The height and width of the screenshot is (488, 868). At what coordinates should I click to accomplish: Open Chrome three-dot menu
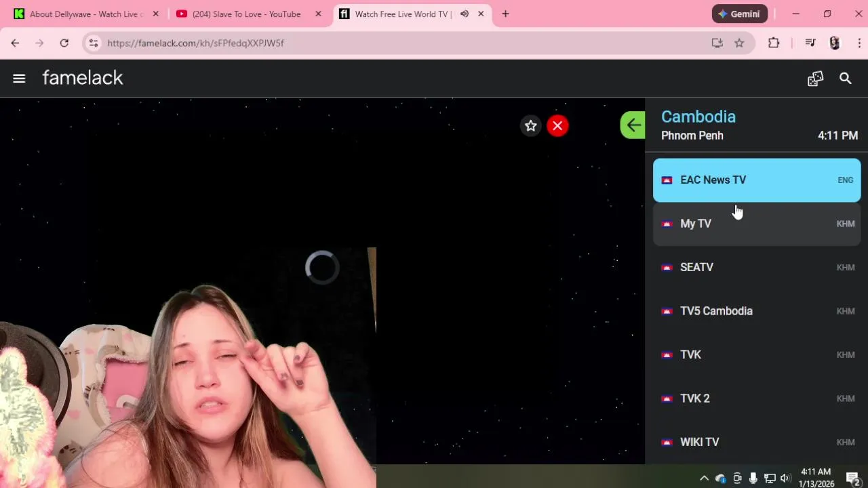click(x=859, y=43)
